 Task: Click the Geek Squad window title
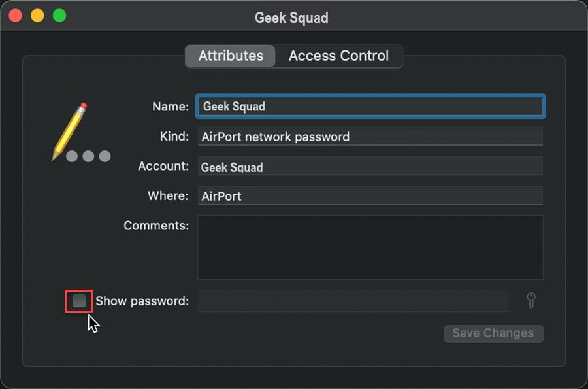pyautogui.click(x=291, y=18)
